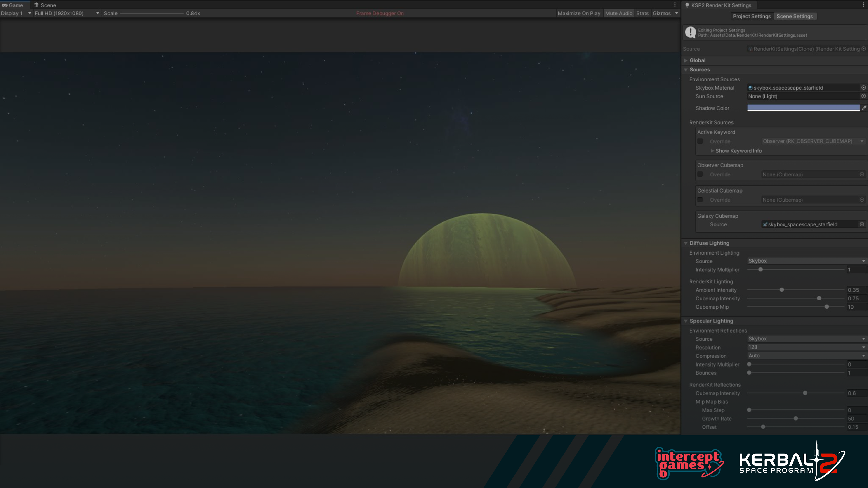
Task: Click the Render Kit Settings lightbulb icon
Action: [687, 5]
